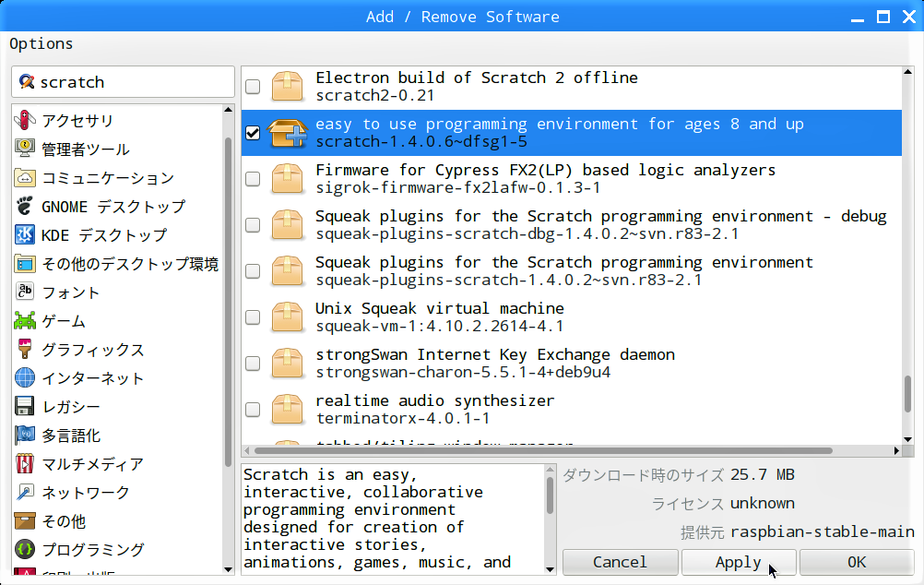Click the ネットワーク category icon
This screenshot has width=924, height=585.
25,493
